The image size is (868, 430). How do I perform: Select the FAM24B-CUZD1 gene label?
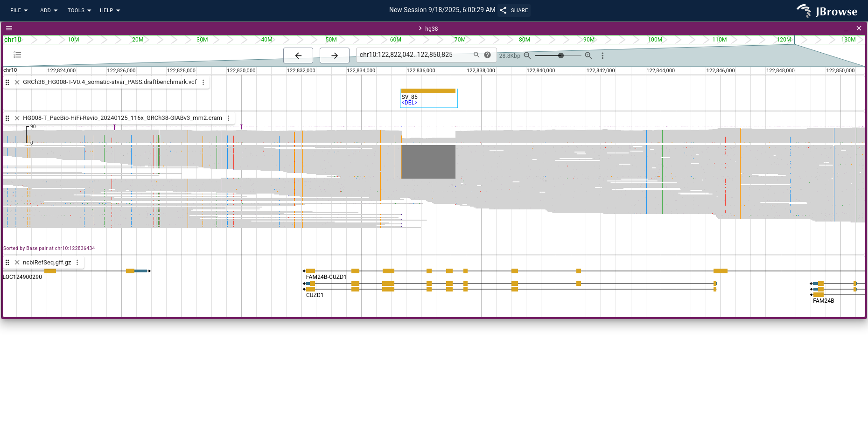coord(326,277)
